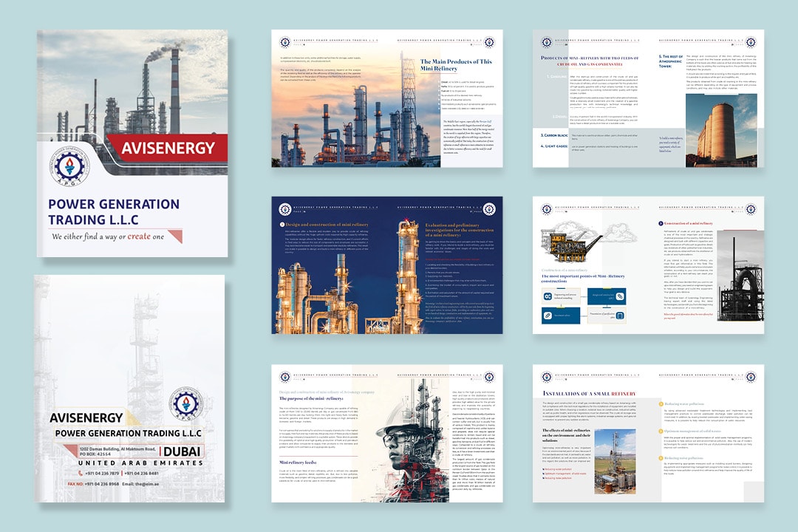Viewport: 798px width, 532px height.
Task: Click the heading The most important points of Mini-Refinery construction
Action: (x=583, y=279)
